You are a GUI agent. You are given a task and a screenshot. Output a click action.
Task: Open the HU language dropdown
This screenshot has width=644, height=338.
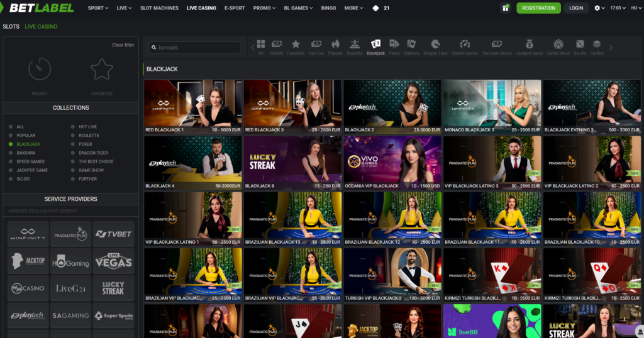click(636, 8)
